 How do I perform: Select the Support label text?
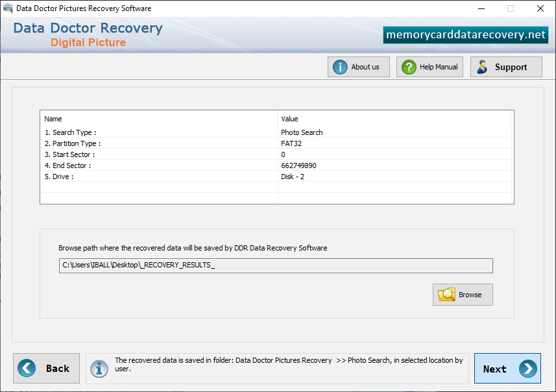click(511, 67)
